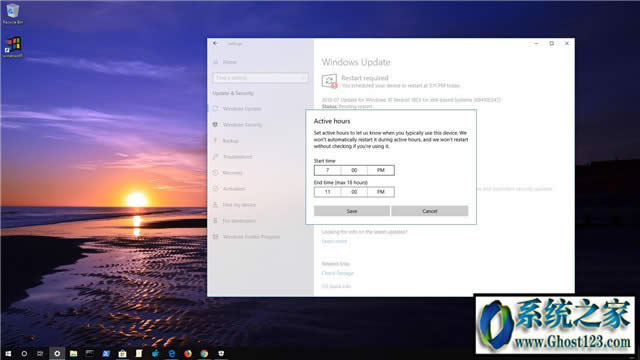Open the Check Storage link
640x360 pixels.
[338, 273]
